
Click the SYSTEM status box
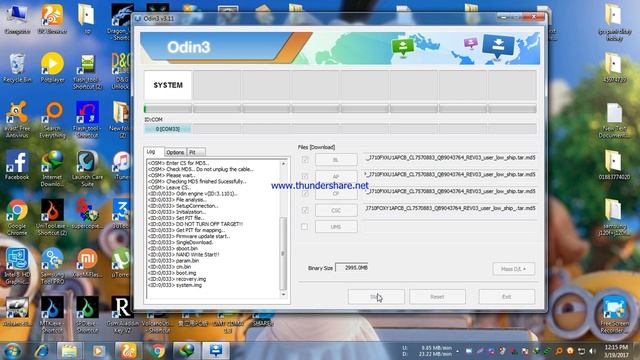(168, 85)
